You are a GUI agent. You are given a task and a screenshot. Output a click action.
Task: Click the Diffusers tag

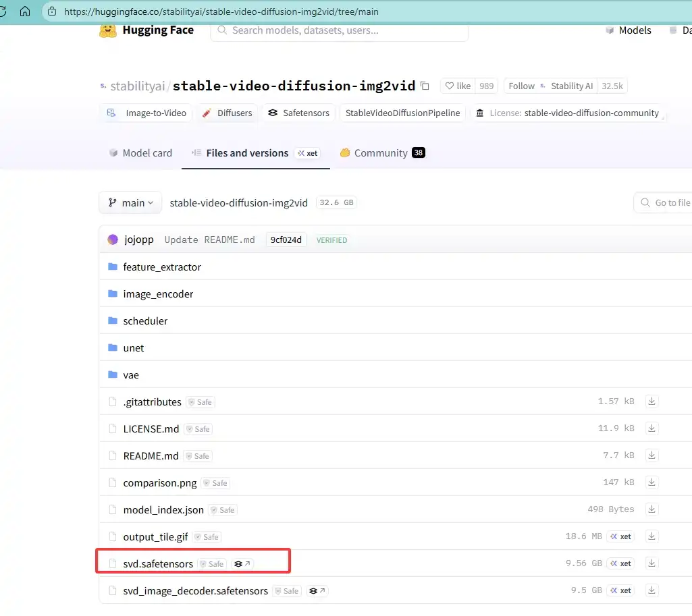pos(227,113)
